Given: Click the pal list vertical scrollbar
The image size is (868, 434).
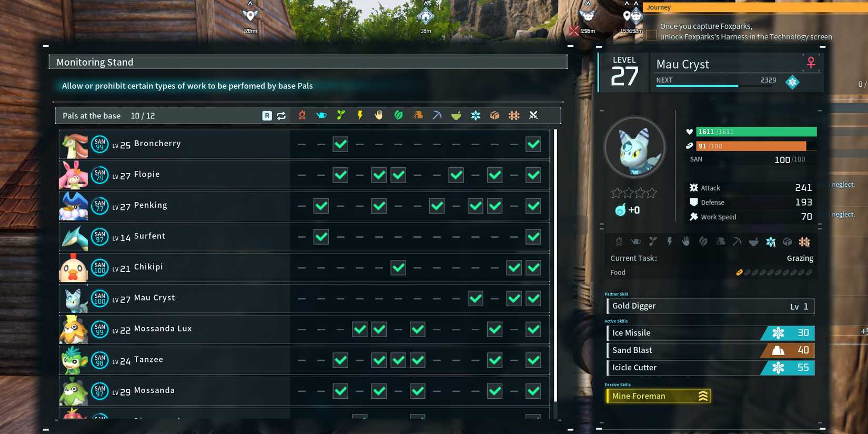Looking at the screenshot, I should click(556, 274).
